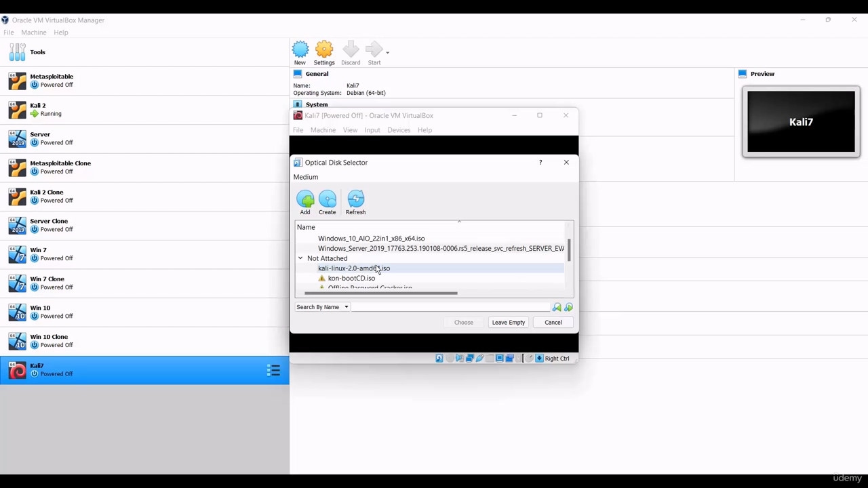
Task: Select Windows_Server_2019 iso entry
Action: pos(441,249)
